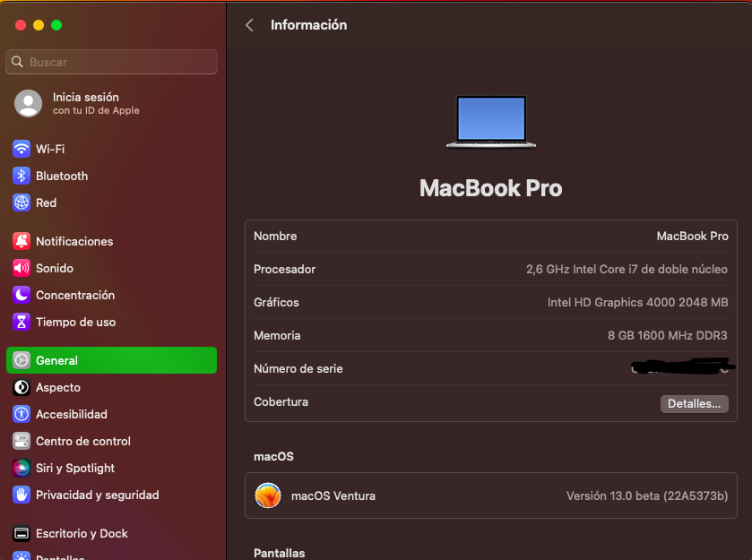Click the yellow minimize window button

(x=39, y=25)
